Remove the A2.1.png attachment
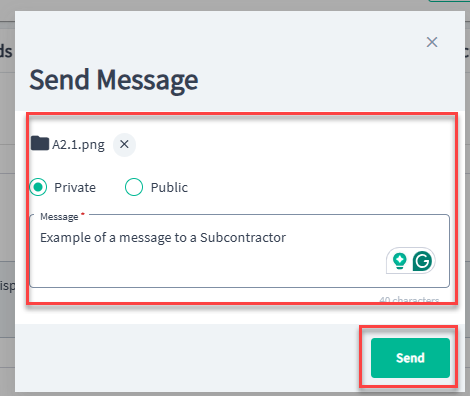Screen dimensions: 470x396 pyautogui.click(x=124, y=144)
